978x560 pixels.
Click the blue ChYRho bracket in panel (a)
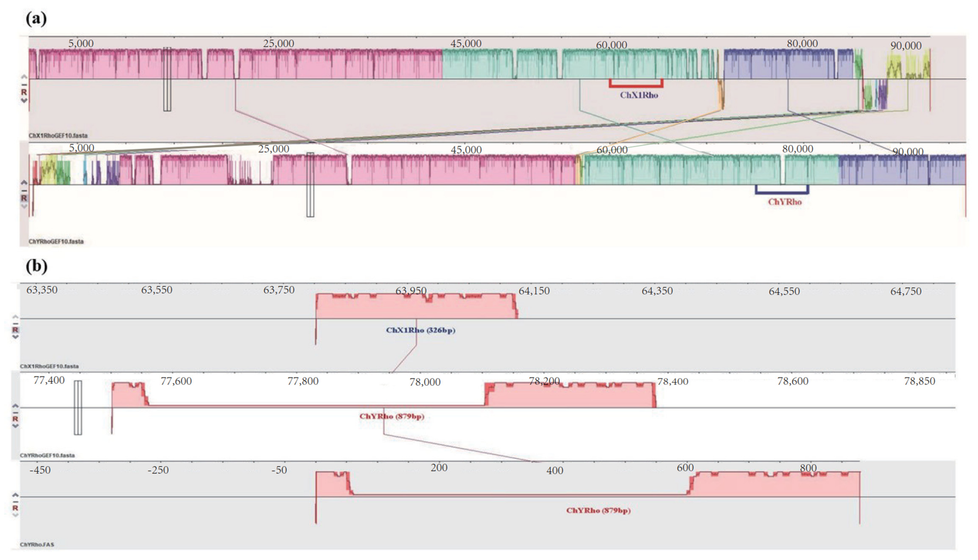[x=782, y=189]
